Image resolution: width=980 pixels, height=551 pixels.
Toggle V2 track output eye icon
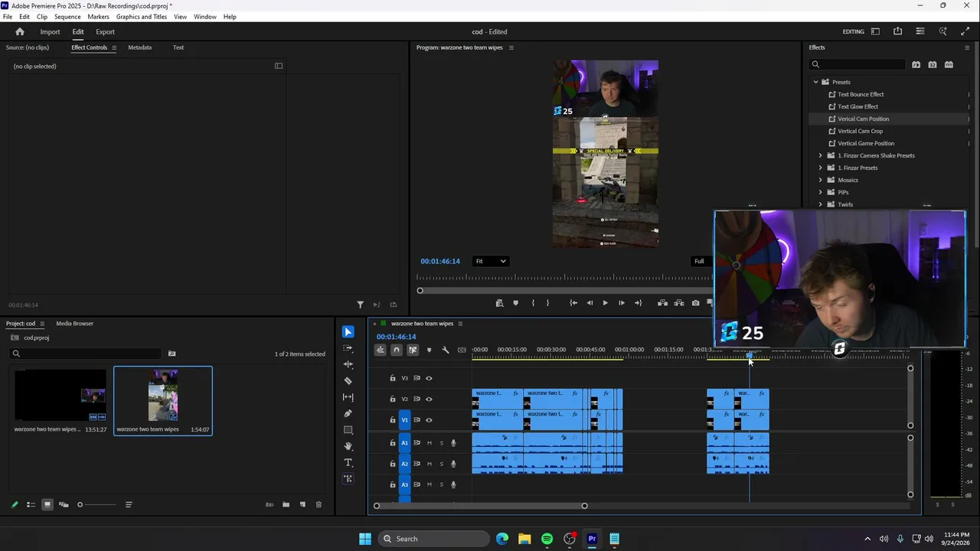pos(429,399)
